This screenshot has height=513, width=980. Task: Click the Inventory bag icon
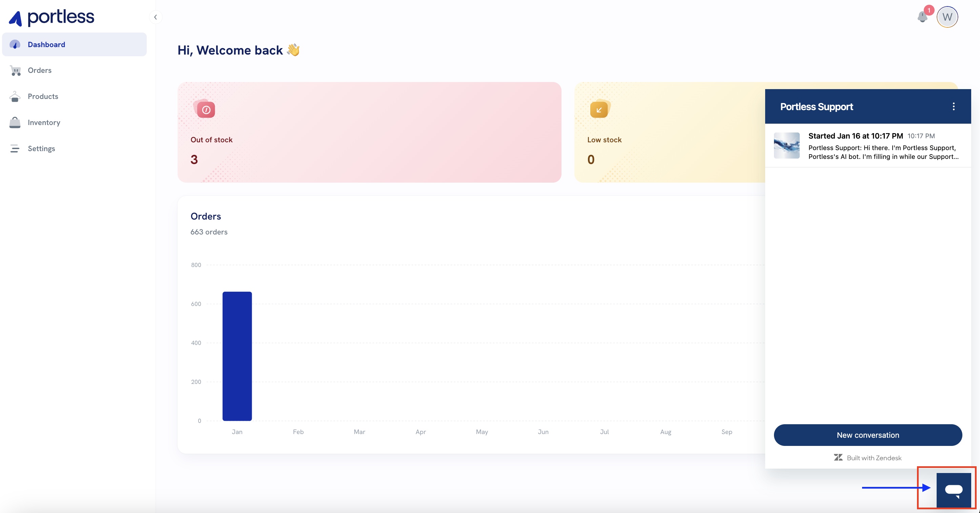pyautogui.click(x=15, y=122)
